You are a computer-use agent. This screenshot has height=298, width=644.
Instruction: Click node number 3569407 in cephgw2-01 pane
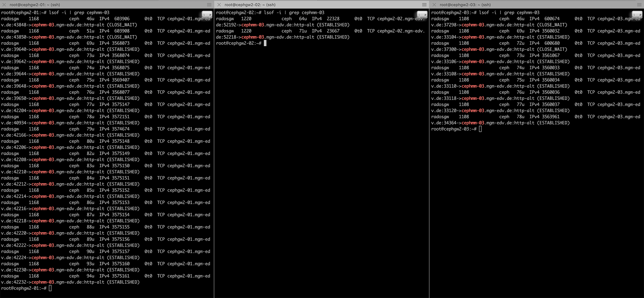coord(121,80)
